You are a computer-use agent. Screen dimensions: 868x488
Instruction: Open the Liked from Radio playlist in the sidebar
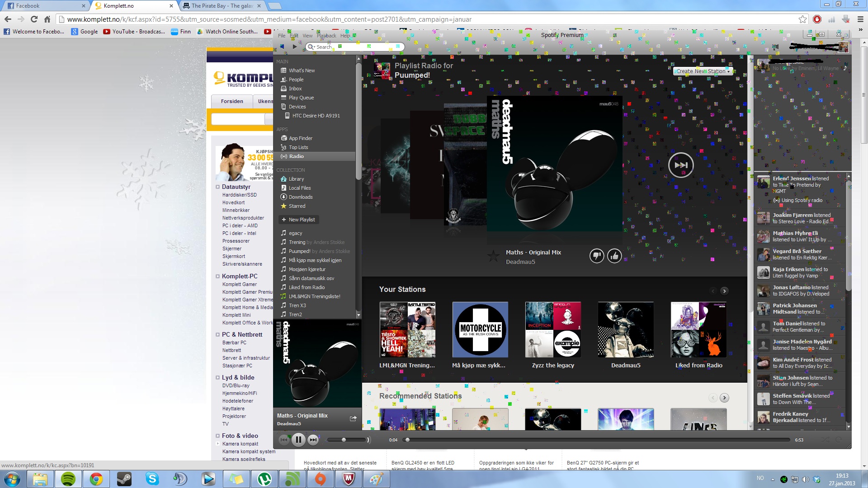pos(302,287)
